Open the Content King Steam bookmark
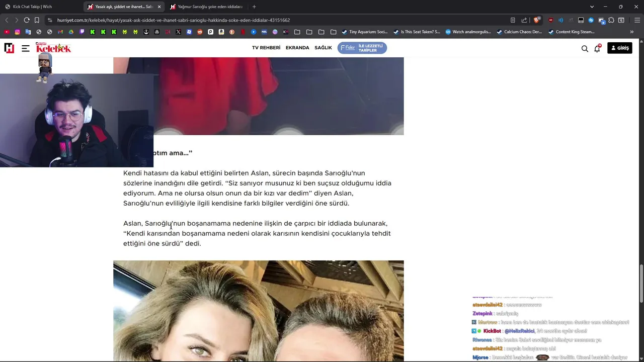 click(572, 32)
